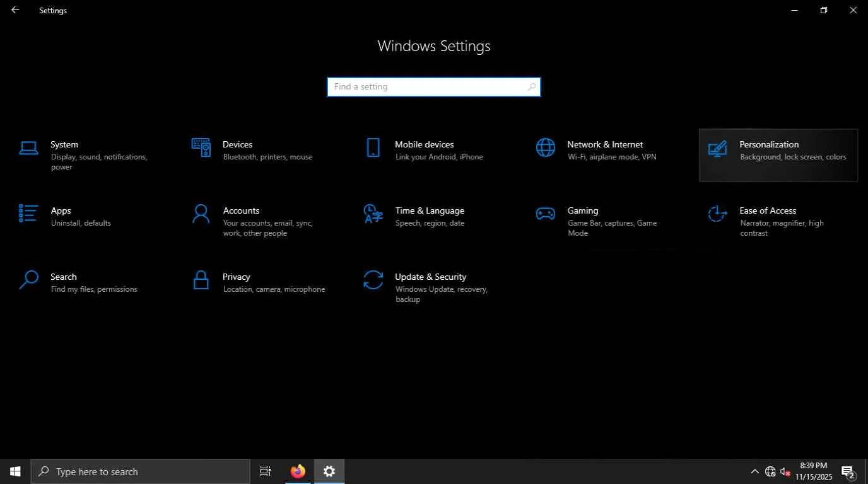Click the taskbar Type here to search box
The image size is (868, 484).
[140, 471]
